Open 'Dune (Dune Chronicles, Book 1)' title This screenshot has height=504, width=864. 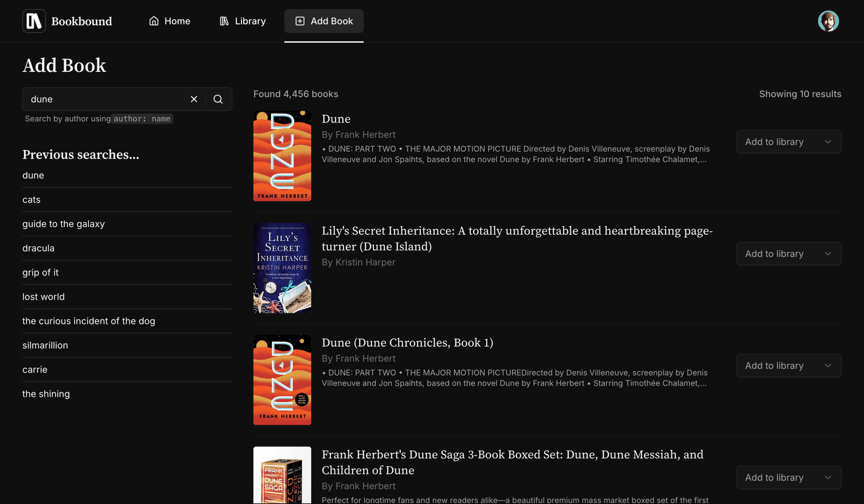(407, 343)
